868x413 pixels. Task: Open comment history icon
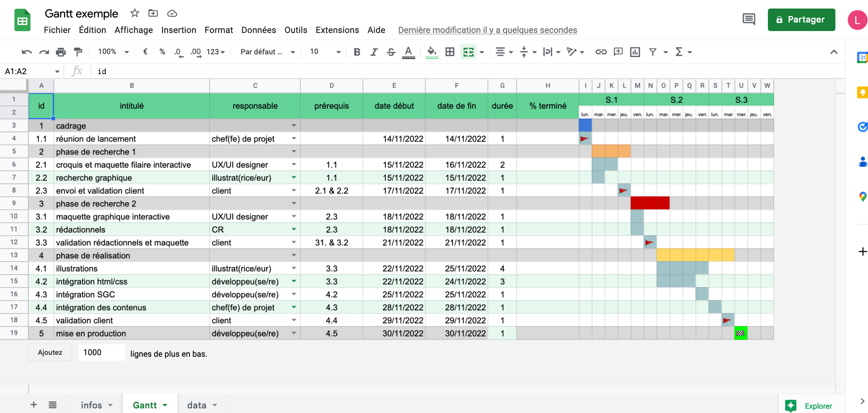[x=749, y=19]
